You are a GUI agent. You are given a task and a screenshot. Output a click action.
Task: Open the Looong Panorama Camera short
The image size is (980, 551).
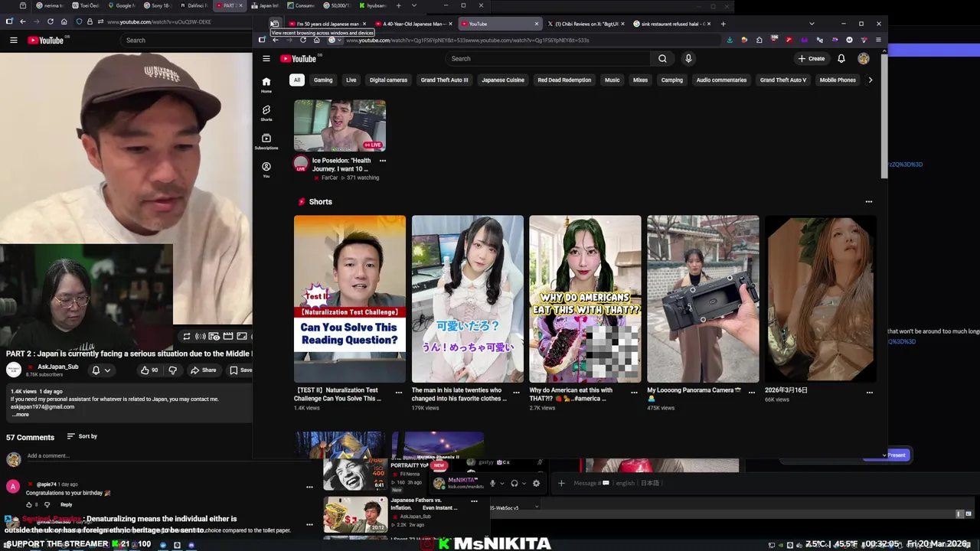pos(703,298)
